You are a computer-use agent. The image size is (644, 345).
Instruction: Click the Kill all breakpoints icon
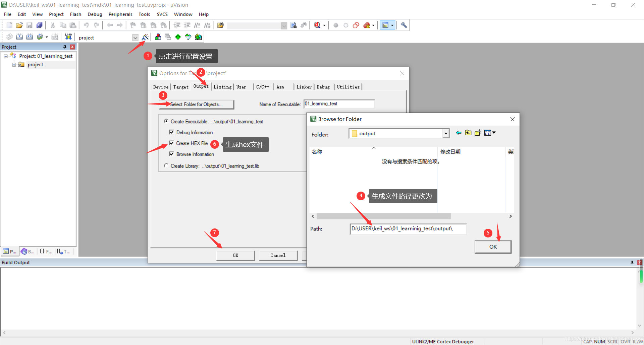pyautogui.click(x=367, y=25)
